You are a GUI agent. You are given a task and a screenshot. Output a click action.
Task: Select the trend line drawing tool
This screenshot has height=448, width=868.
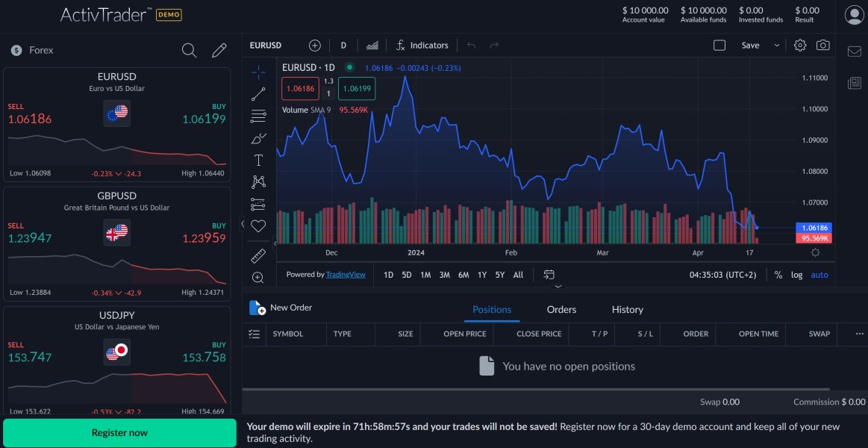pos(258,94)
